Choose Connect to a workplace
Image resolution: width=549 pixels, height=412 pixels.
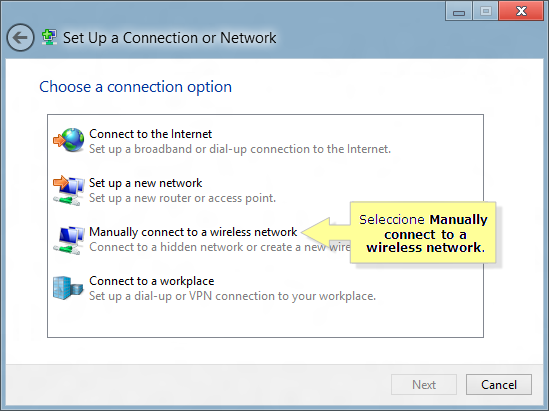152,281
